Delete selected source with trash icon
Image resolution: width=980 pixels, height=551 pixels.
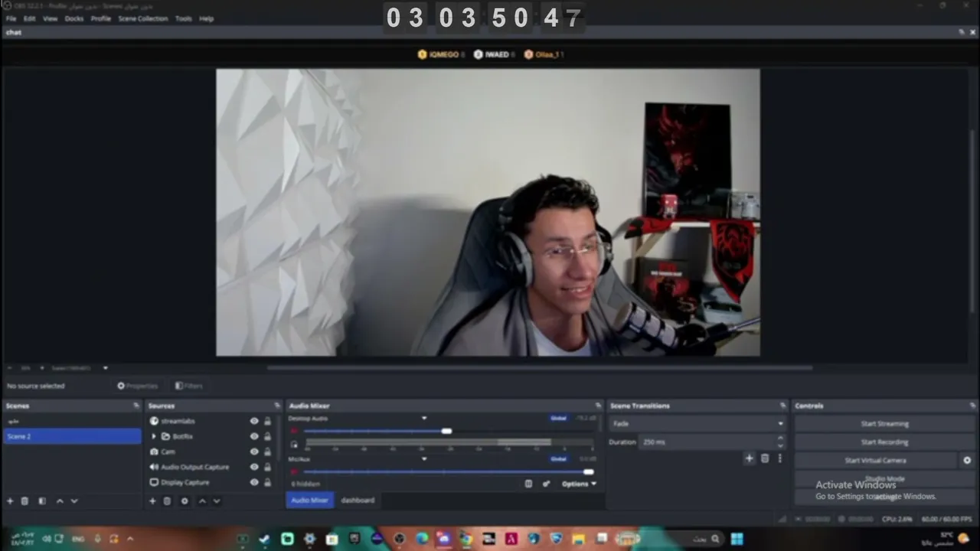(167, 501)
